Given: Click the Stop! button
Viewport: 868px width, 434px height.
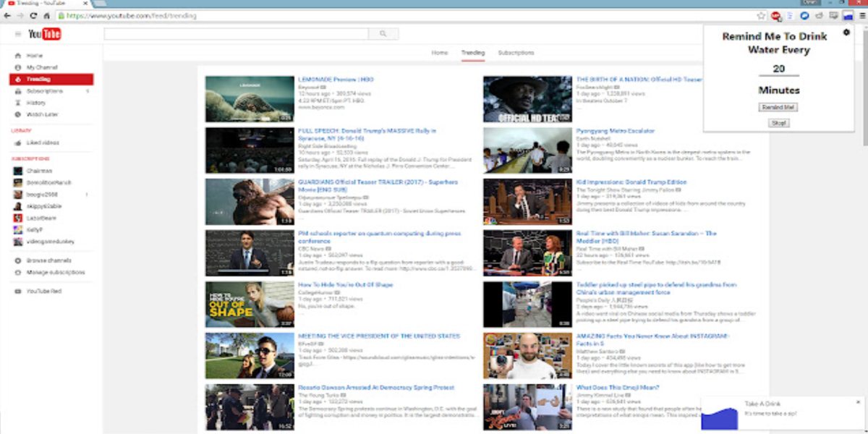Looking at the screenshot, I should [x=778, y=123].
